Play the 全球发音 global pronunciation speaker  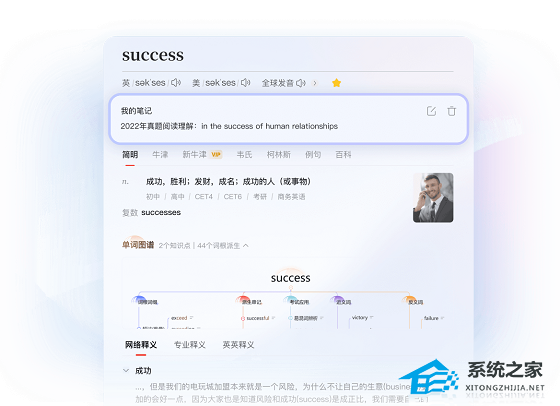tap(301, 83)
